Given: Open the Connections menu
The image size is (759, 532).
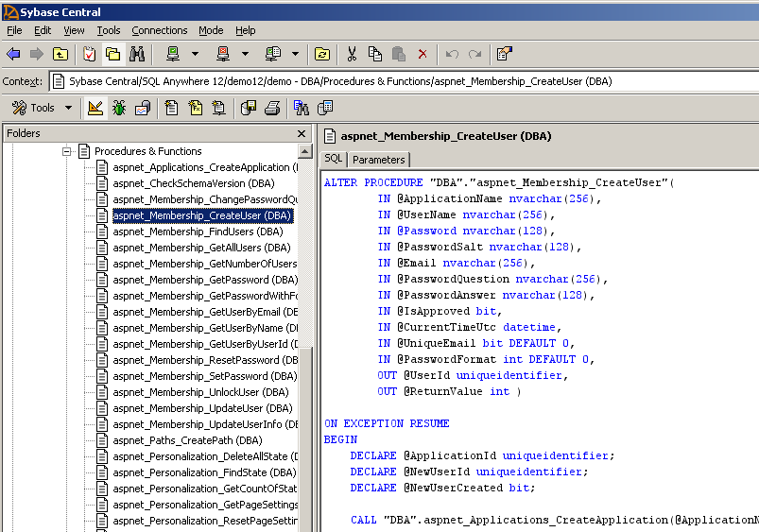Looking at the screenshot, I should (x=160, y=30).
